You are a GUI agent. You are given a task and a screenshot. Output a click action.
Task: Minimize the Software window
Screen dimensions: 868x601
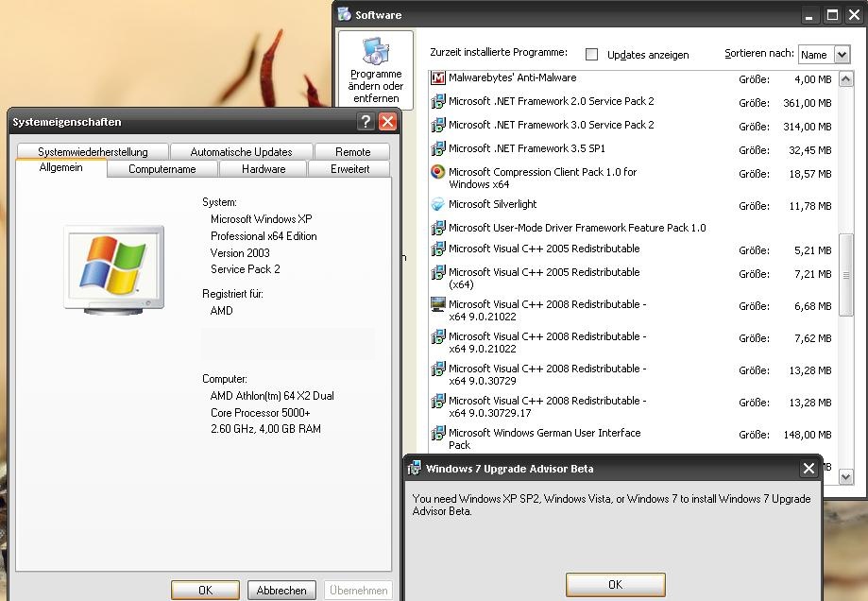(809, 15)
